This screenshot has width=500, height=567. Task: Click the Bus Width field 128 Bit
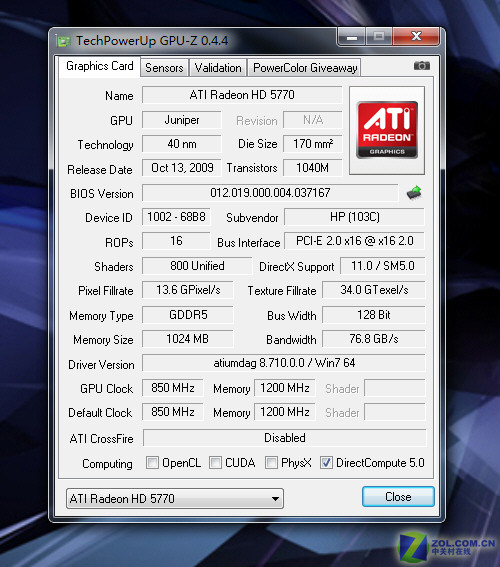pyautogui.click(x=374, y=315)
